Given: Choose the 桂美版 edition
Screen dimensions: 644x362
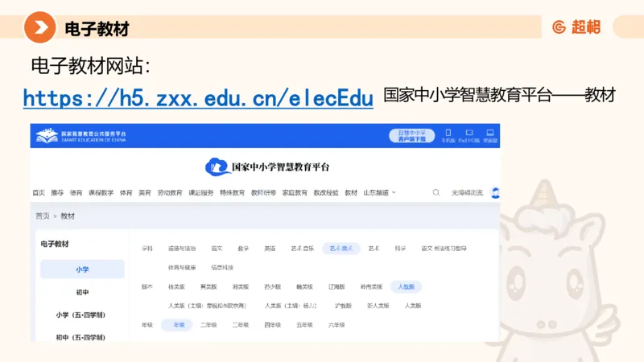Looking at the screenshot, I should click(176, 286).
